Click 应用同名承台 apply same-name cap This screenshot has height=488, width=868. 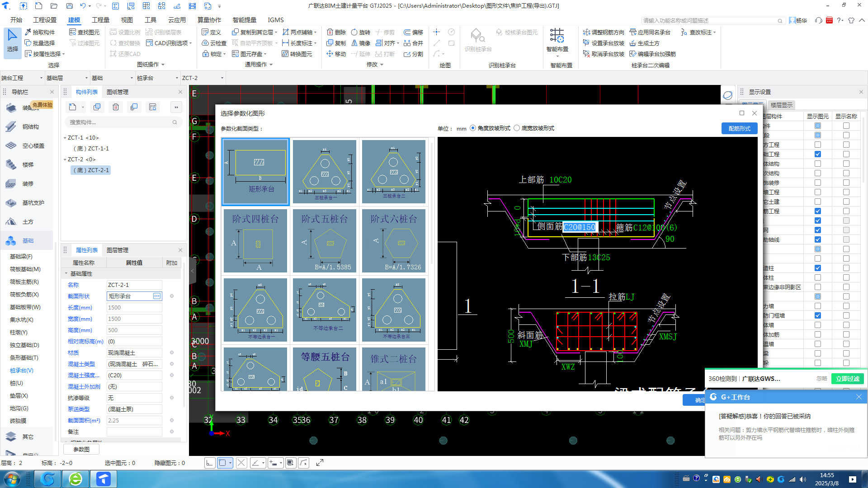point(650,32)
